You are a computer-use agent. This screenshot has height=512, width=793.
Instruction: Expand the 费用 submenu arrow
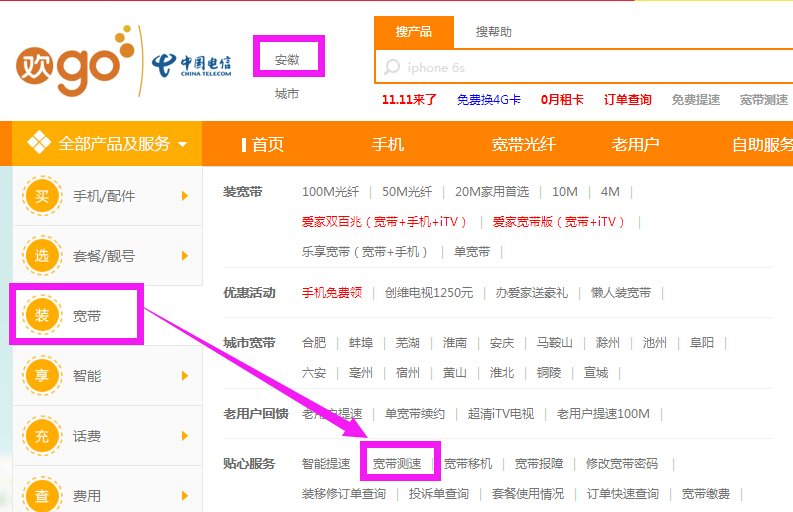click(185, 495)
